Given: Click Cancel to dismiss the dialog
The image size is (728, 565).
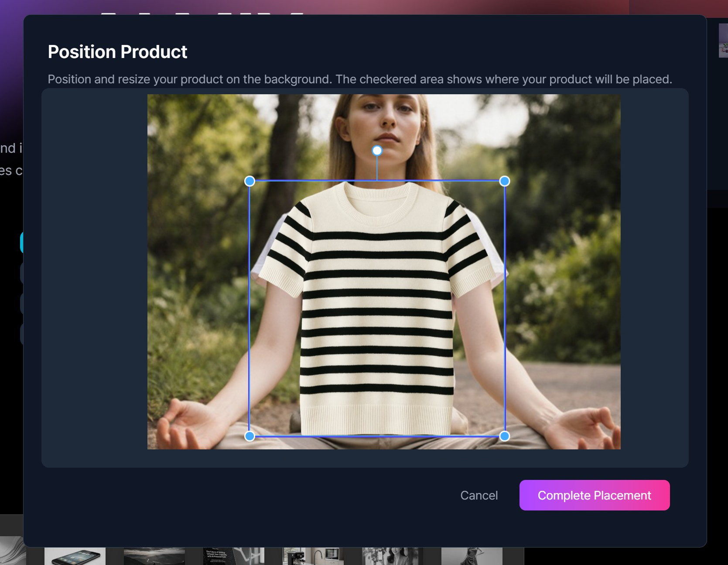Looking at the screenshot, I should point(478,495).
